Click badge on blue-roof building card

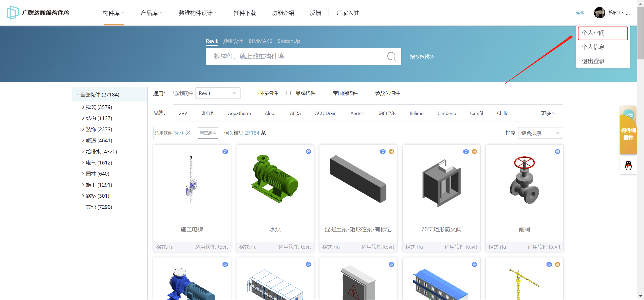[x=474, y=264]
